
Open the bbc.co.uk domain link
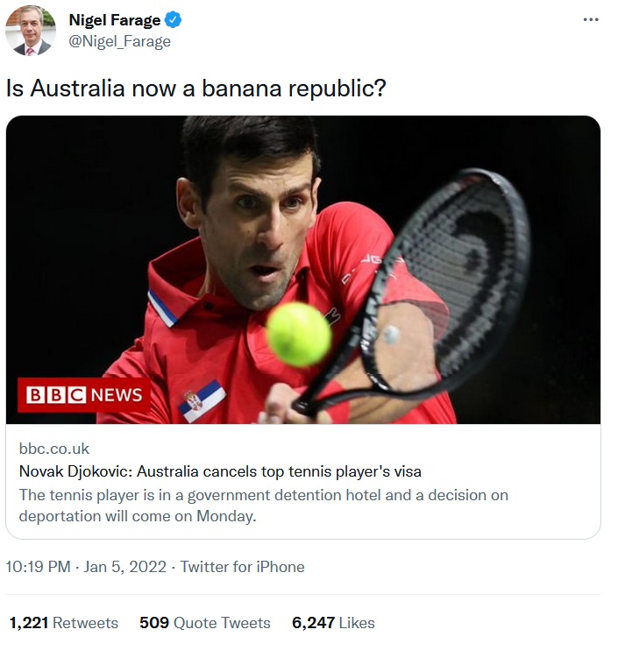pyautogui.click(x=54, y=449)
